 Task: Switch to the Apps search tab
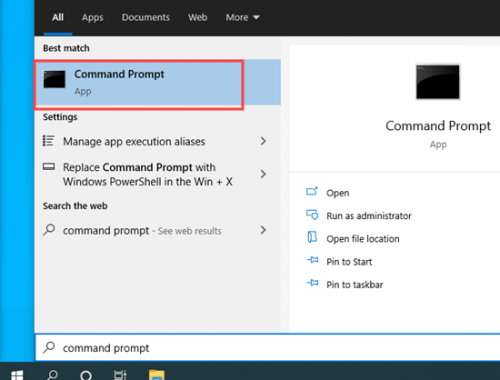93,18
